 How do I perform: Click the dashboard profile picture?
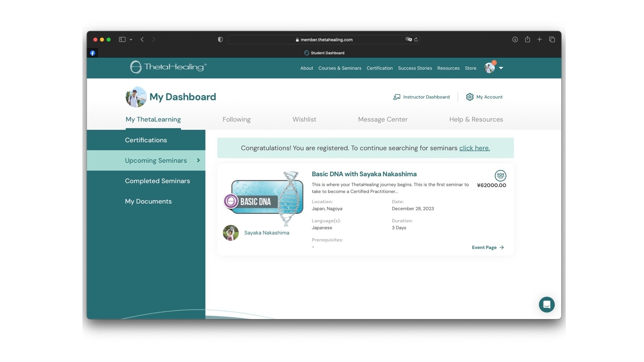tap(136, 97)
